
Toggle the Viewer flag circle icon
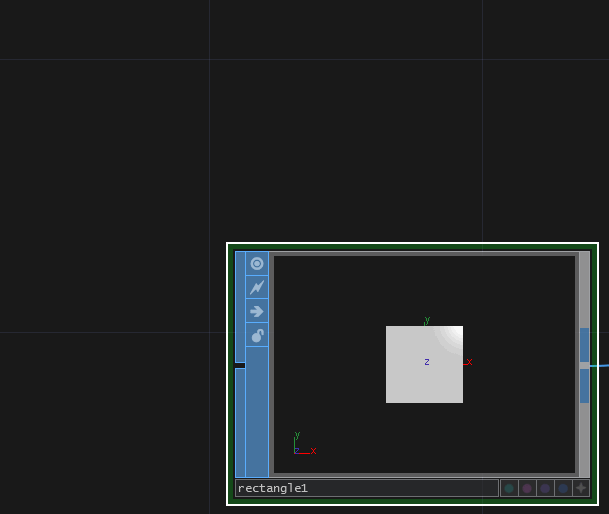click(257, 264)
